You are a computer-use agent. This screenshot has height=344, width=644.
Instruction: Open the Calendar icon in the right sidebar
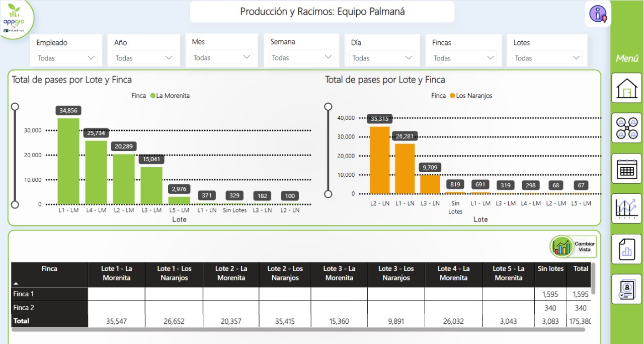click(x=626, y=168)
